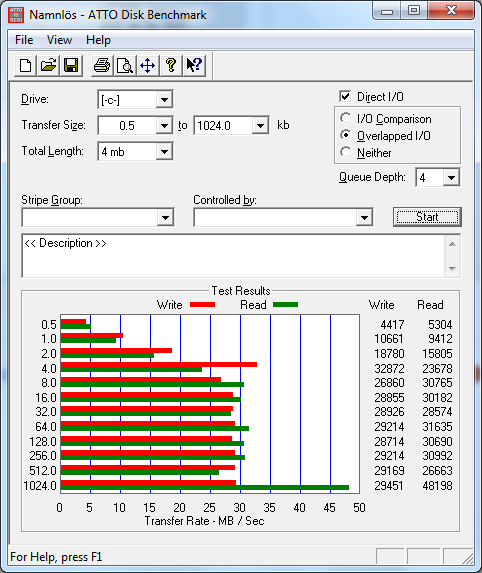
Task: Select the Neither radio button
Action: [345, 152]
